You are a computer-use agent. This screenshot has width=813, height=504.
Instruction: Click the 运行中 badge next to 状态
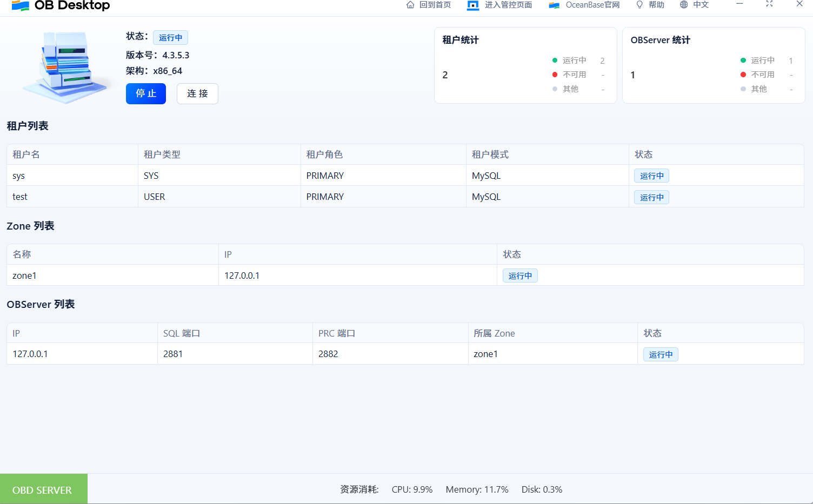(x=170, y=37)
